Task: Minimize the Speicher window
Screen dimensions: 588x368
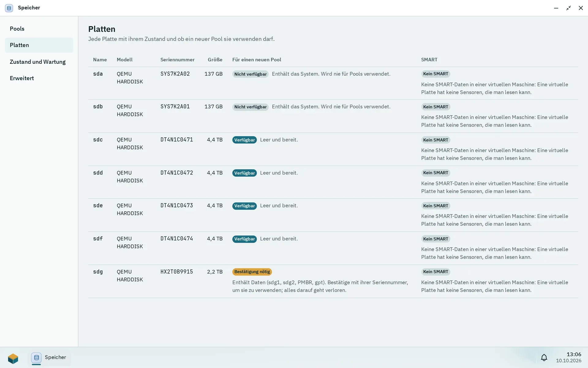Action: [556, 8]
